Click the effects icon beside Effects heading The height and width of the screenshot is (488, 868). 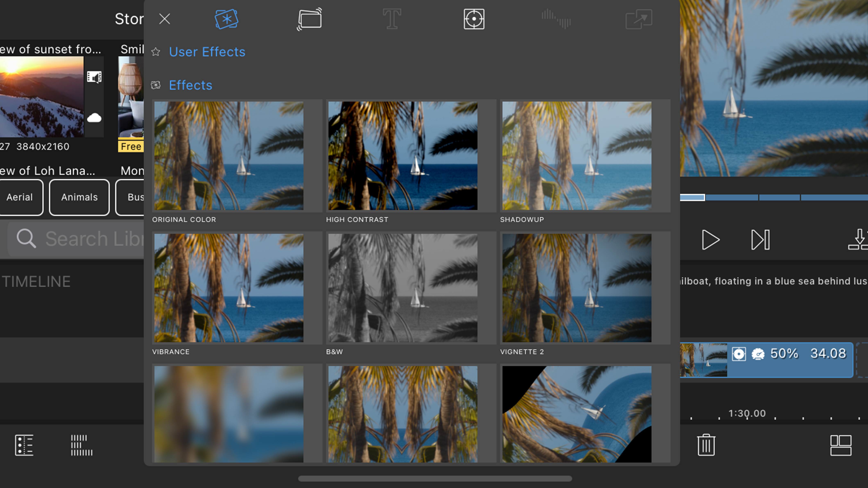(156, 85)
